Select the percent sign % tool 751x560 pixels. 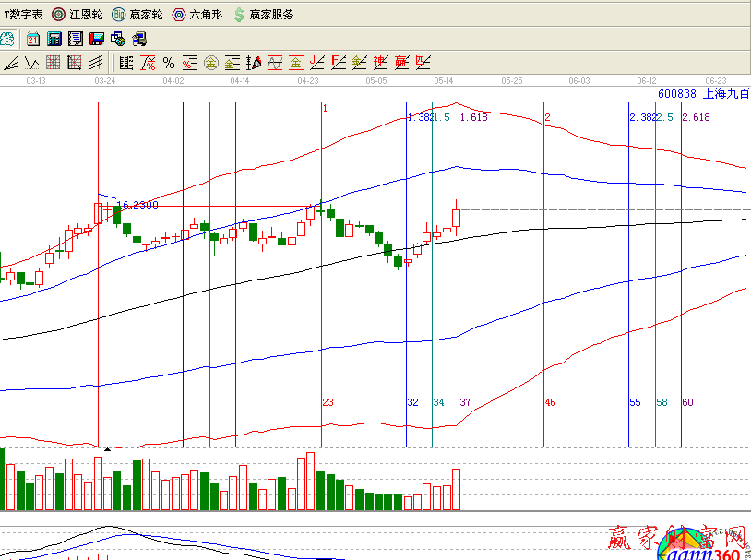169,63
